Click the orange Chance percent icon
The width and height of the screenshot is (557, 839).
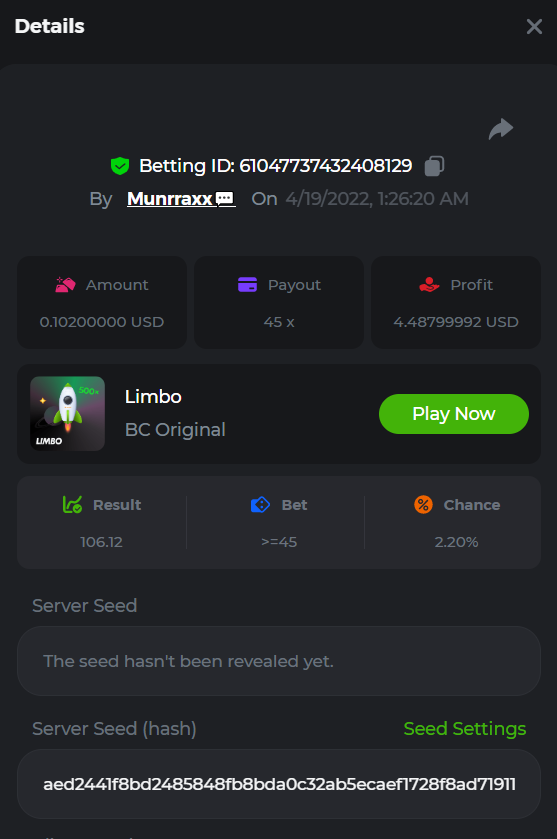[x=423, y=505]
